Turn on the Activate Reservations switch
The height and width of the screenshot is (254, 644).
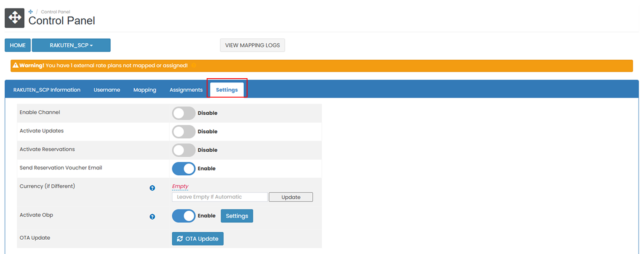coord(184,150)
